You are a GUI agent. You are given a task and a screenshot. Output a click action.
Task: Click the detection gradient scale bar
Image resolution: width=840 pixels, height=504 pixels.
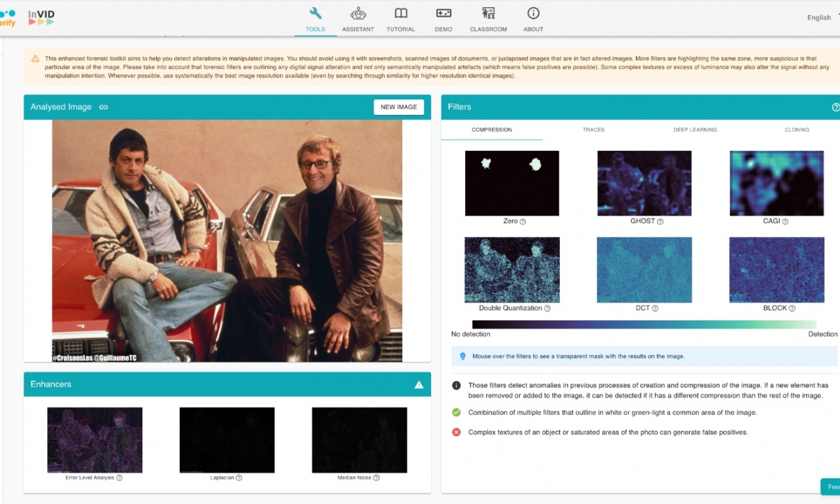point(643,321)
